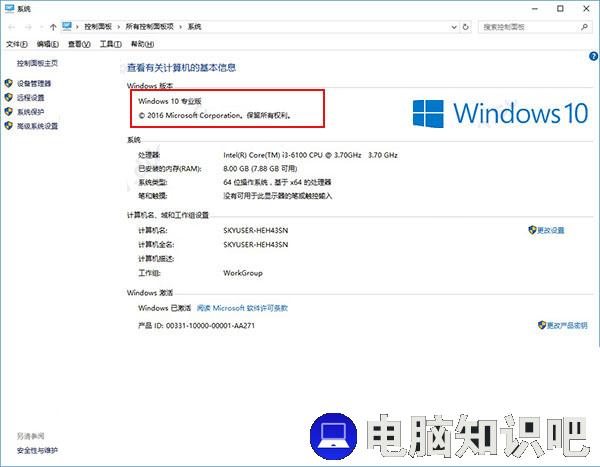Open recent locations dropdown near forward arrow
This screenshot has height=467, width=600.
point(41,27)
